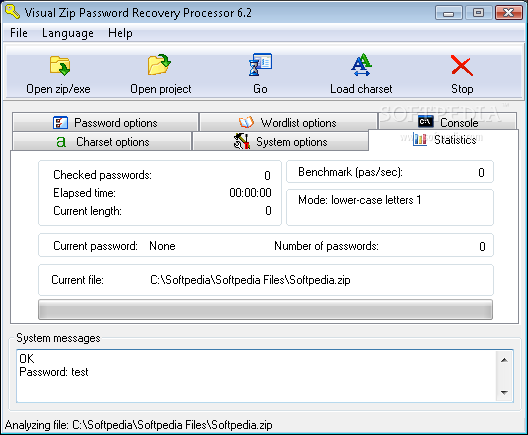
Task: Click the System messages scroll up arrow
Action: tap(504, 360)
